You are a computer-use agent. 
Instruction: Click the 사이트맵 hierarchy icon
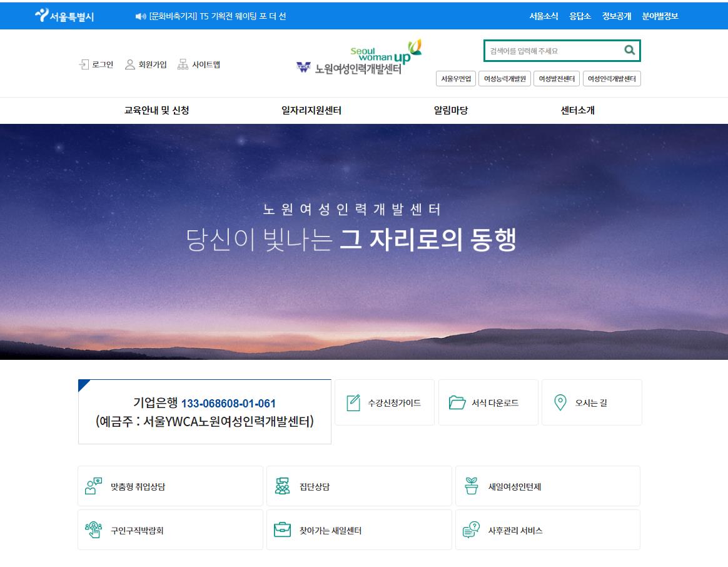tap(183, 64)
